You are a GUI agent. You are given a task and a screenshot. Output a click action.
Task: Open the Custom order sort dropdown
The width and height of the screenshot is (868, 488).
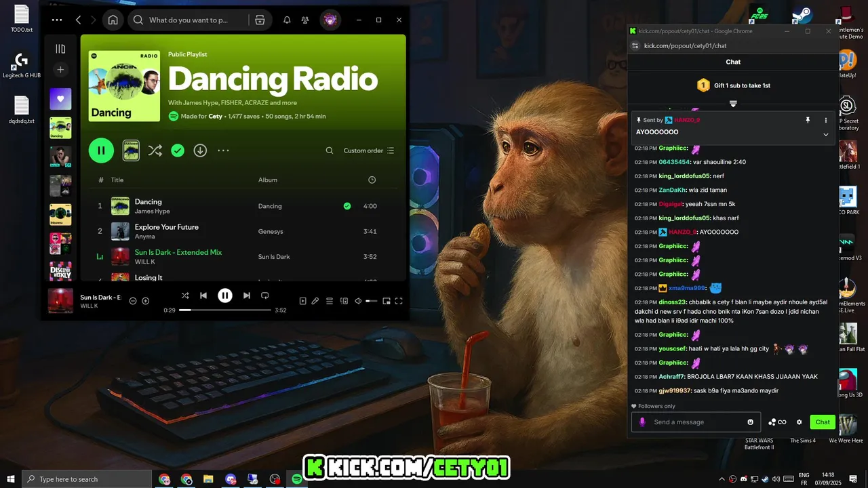point(369,150)
